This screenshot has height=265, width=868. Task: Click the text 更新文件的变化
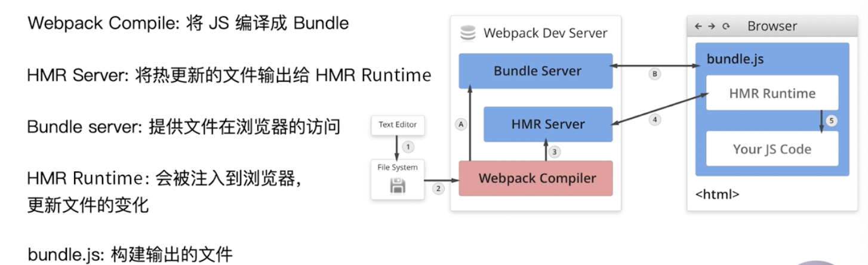tap(88, 205)
